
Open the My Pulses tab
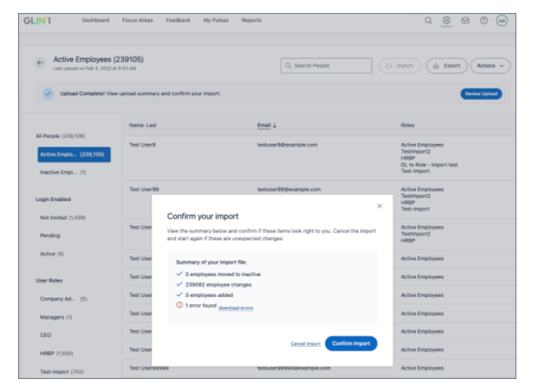click(x=216, y=20)
